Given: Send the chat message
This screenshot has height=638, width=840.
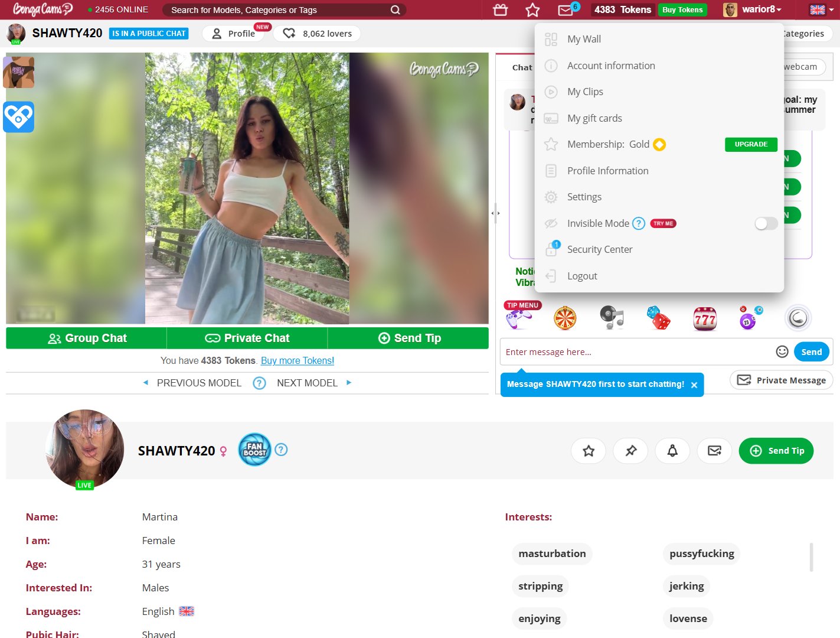Looking at the screenshot, I should pos(812,351).
